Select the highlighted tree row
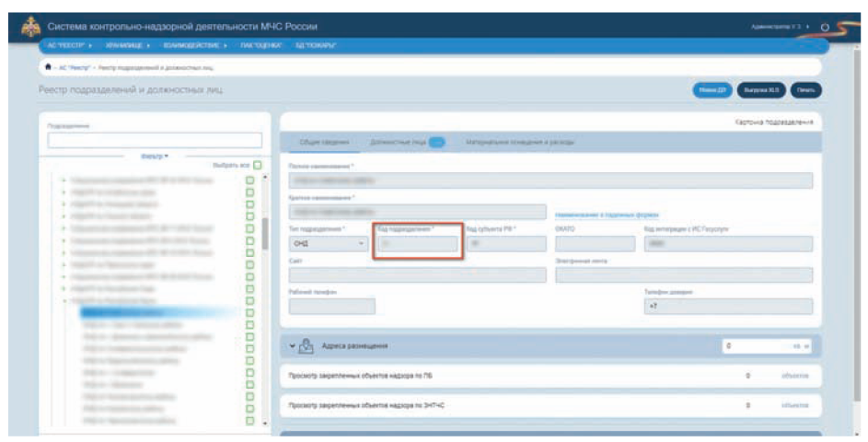The height and width of the screenshot is (442, 868). pos(157,313)
